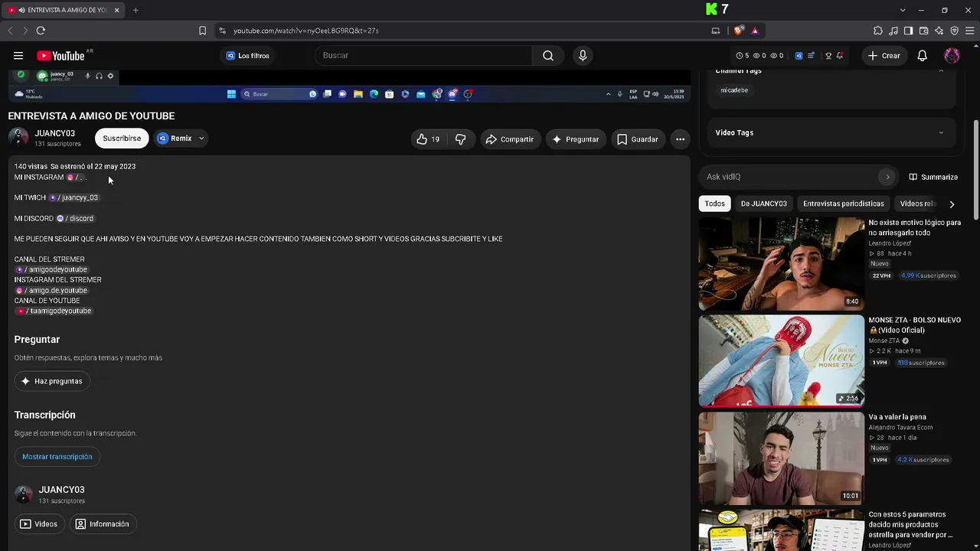The image size is (980, 551).
Task: Open the amigoodeyoutube Twitch link
Action: pos(51,269)
